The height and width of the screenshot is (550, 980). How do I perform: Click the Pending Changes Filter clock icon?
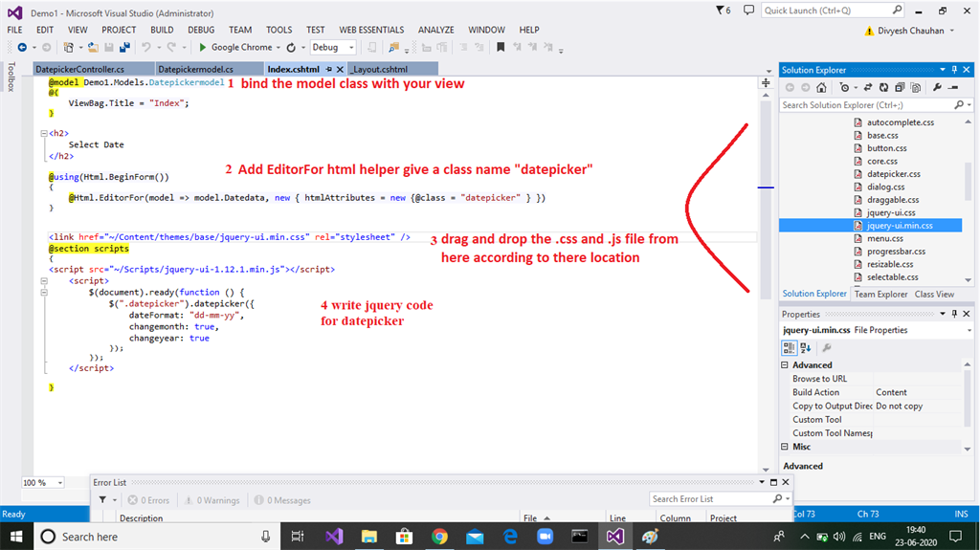click(844, 87)
